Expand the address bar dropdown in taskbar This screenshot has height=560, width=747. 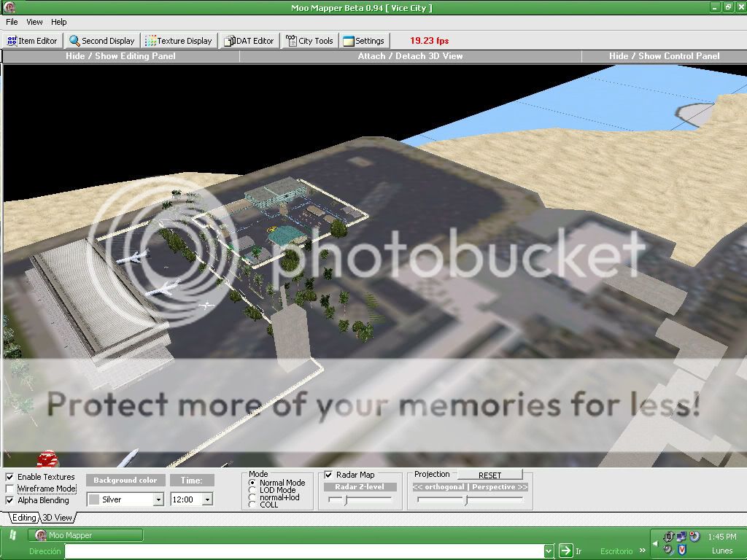point(549,551)
